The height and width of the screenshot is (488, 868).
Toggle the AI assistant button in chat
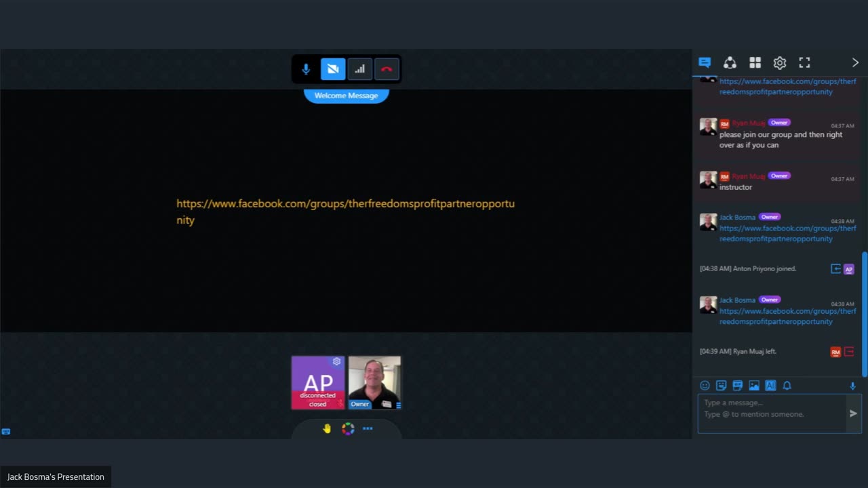click(x=770, y=386)
